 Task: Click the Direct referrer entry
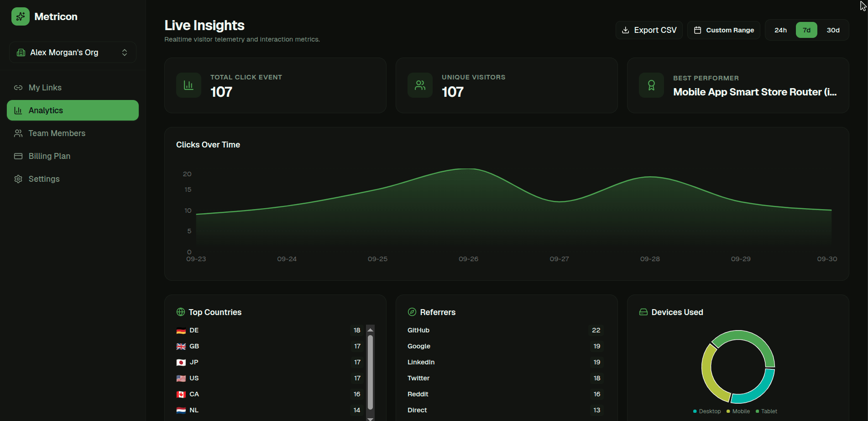click(x=506, y=410)
